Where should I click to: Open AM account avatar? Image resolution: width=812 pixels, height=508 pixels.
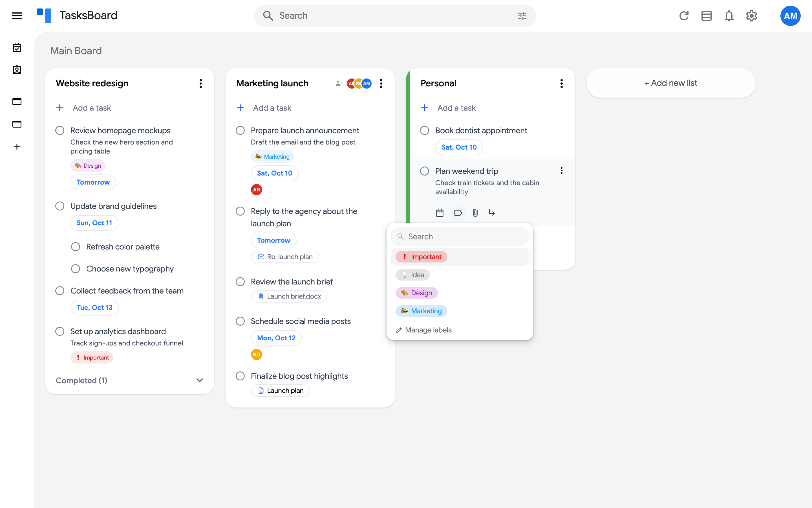coord(790,16)
